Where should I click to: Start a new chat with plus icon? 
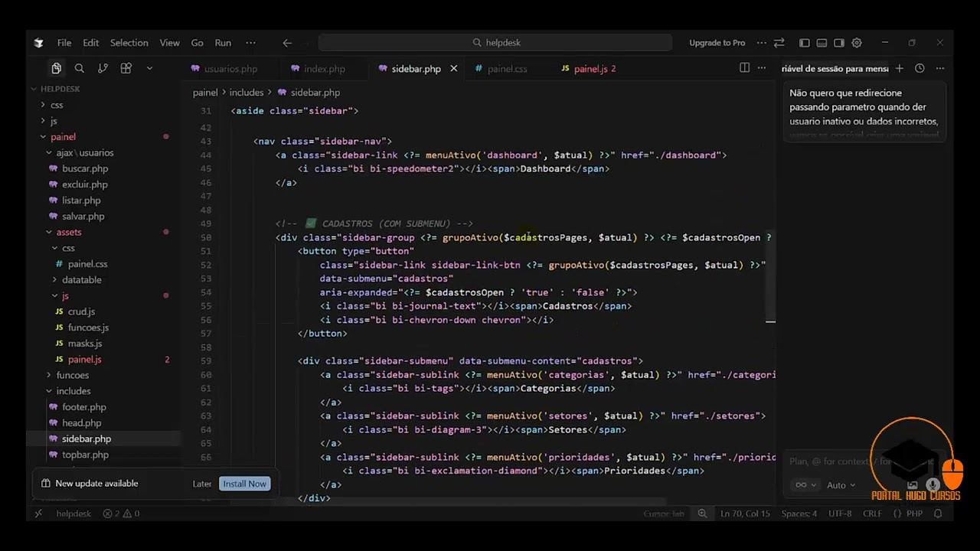(900, 68)
